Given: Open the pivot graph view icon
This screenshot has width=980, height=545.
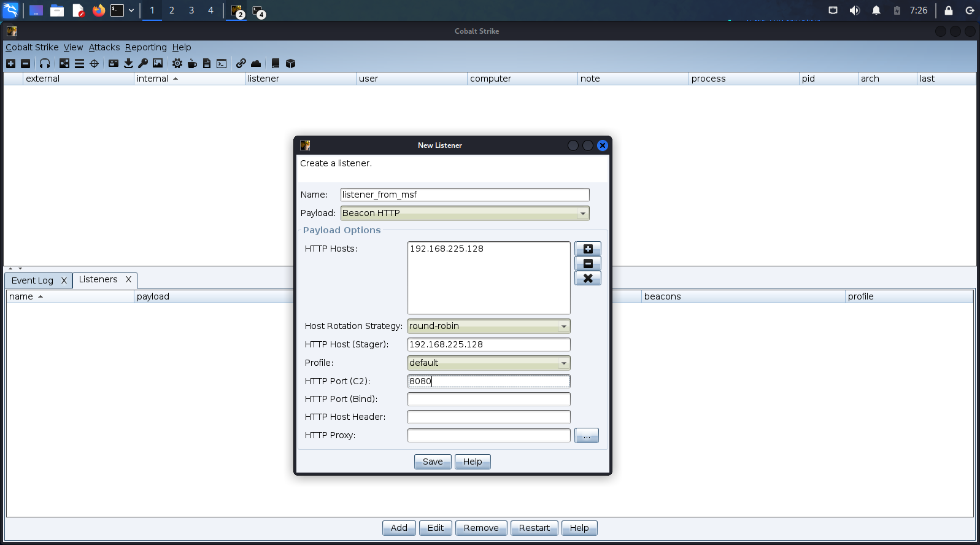Looking at the screenshot, I should coord(64,63).
